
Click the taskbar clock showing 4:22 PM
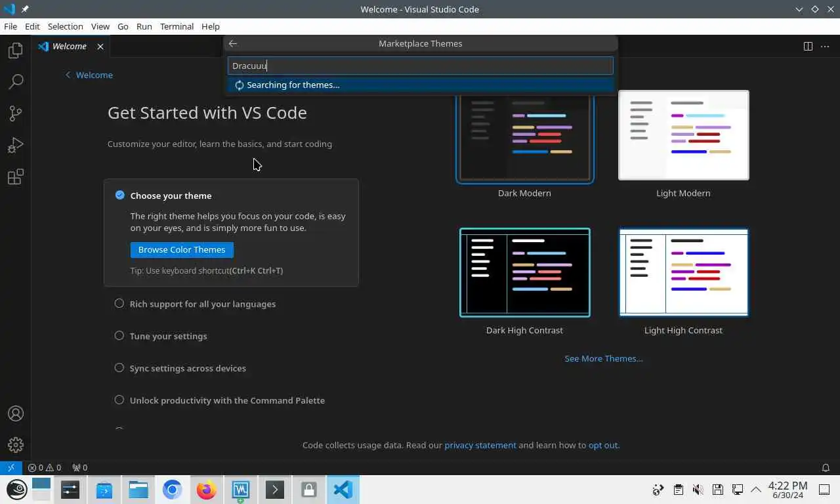pyautogui.click(x=787, y=490)
